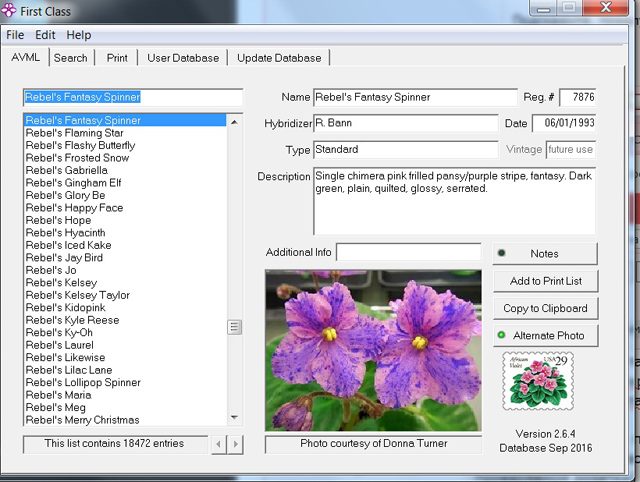Select Rebel's Lilac Lane

tap(125, 370)
